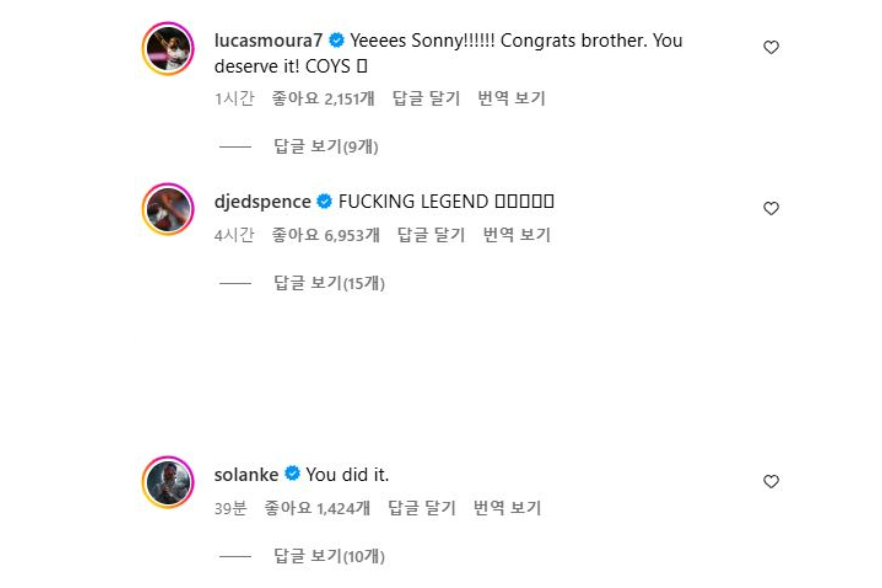The width and height of the screenshot is (882, 588).
Task: Like the lucasmoura7 comment with the heart
Action: click(x=771, y=48)
